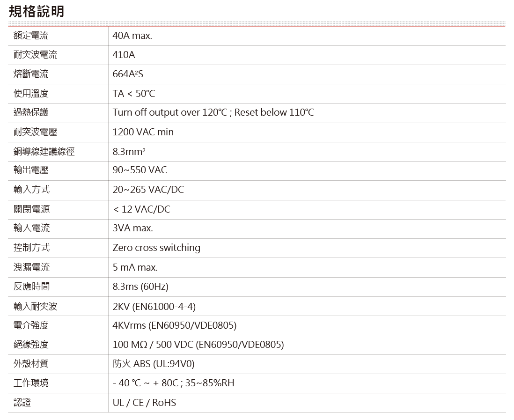
Task: Select the 40A max. rated current value
Action: [x=132, y=36]
